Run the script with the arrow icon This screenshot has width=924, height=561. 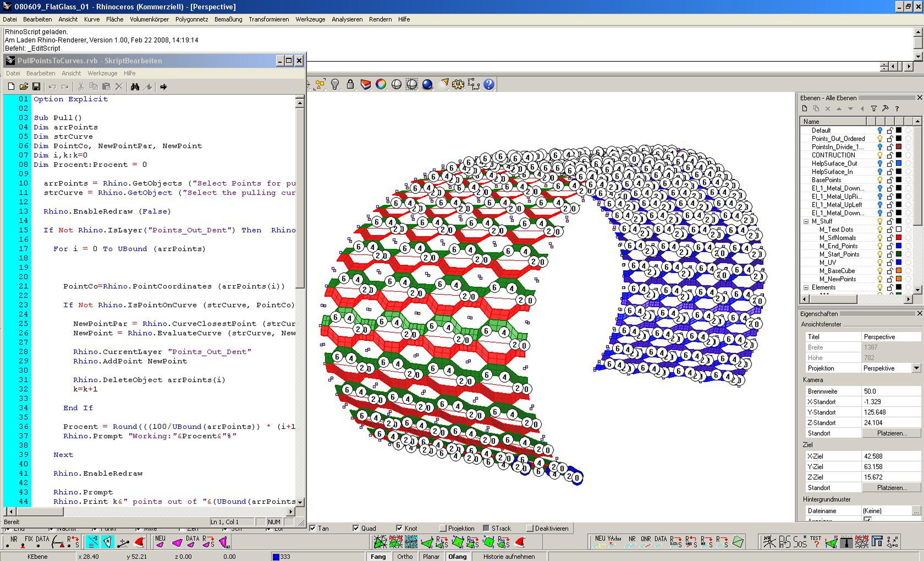pos(163,87)
